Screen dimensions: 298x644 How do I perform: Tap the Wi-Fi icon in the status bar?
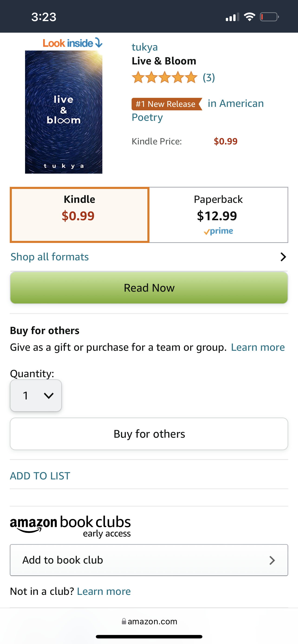click(x=249, y=16)
